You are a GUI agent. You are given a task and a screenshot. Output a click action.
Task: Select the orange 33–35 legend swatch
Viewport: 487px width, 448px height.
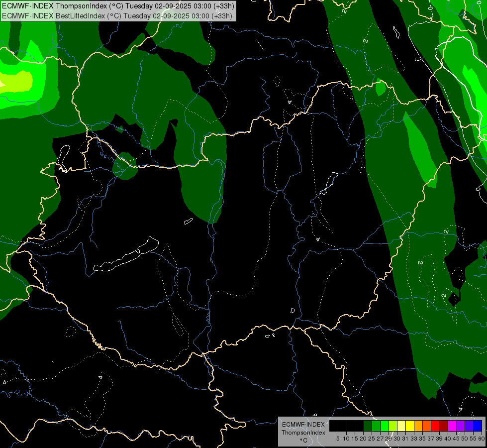click(x=418, y=426)
